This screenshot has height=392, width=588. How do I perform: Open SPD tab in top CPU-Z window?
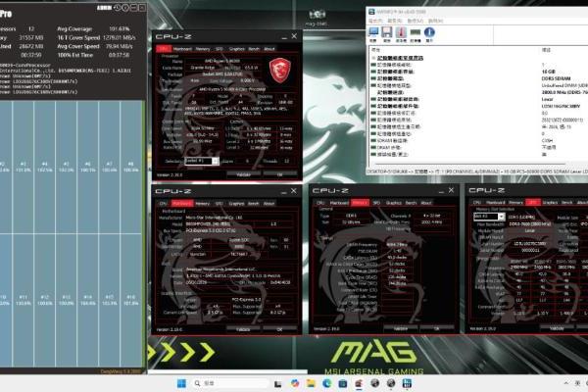219,49
